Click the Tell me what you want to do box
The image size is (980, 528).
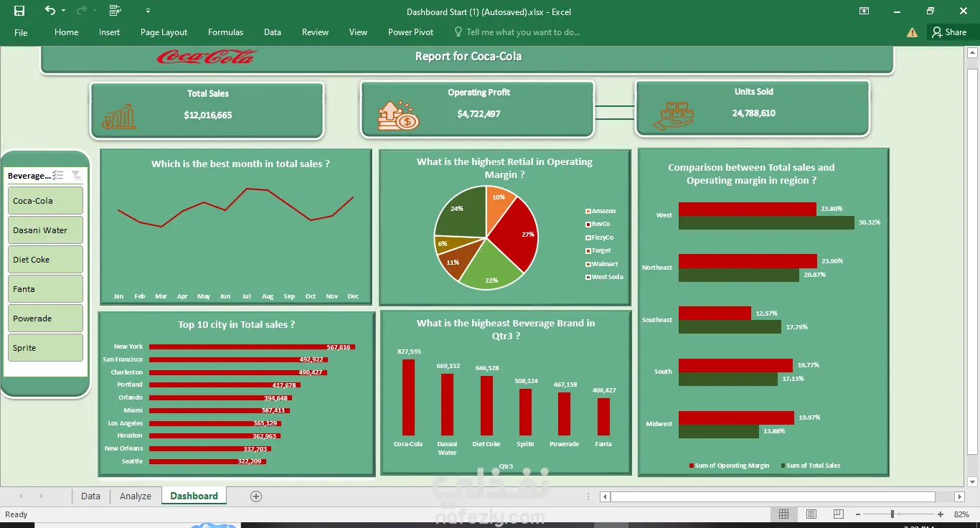tap(517, 32)
